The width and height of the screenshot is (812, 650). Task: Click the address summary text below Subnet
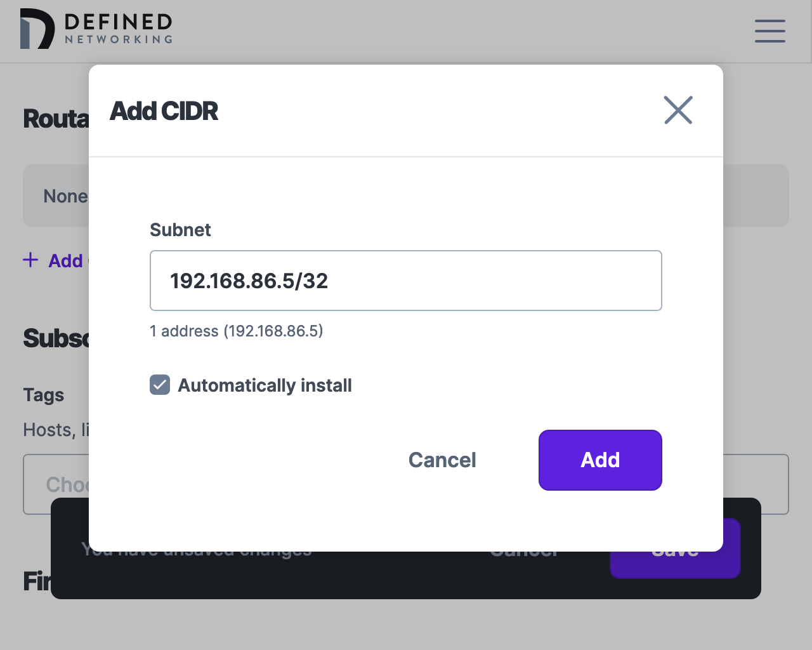coord(236,331)
